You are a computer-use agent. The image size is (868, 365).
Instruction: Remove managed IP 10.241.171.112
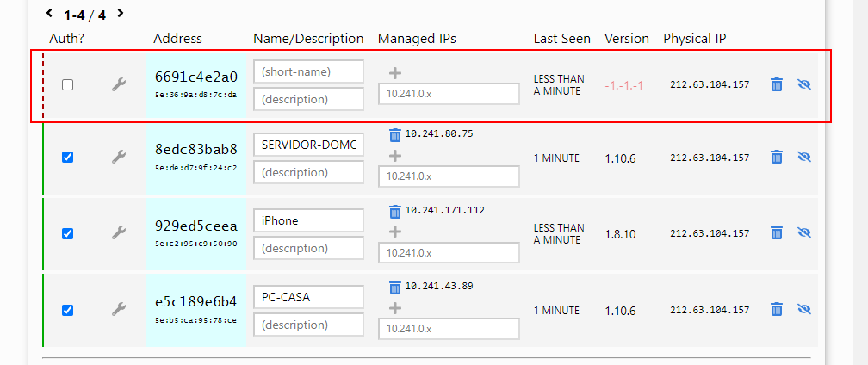click(x=394, y=211)
